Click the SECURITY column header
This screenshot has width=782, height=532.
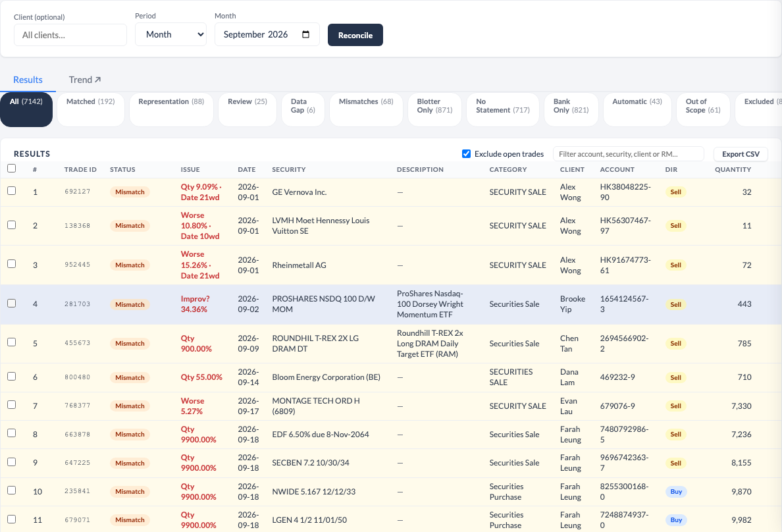pos(289,170)
